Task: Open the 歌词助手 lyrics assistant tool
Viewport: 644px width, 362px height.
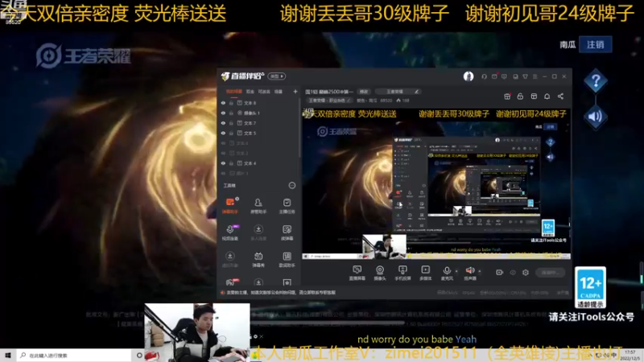Action: [287, 259]
